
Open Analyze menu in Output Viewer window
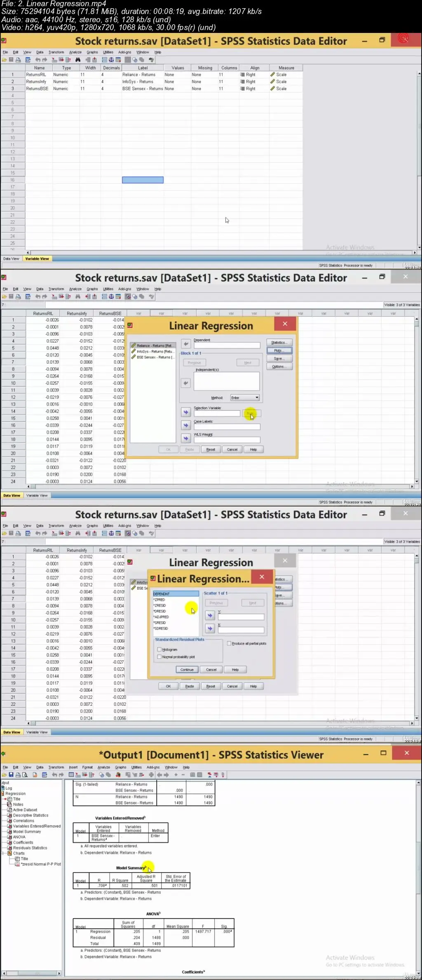[x=104, y=768]
